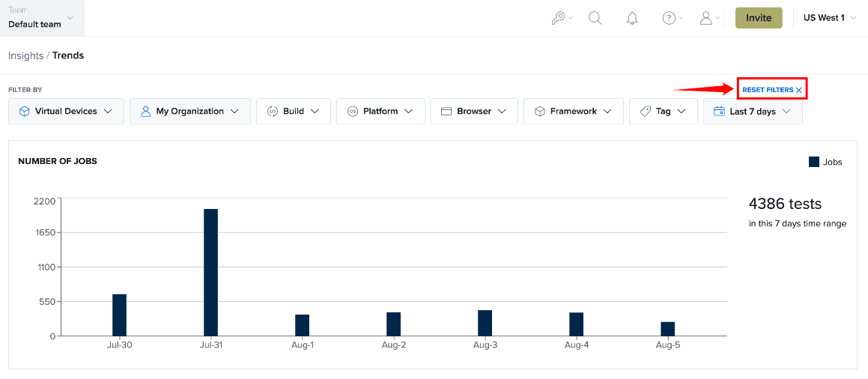Open the My Organization dropdown
This screenshot has width=868, height=379.
[190, 111]
